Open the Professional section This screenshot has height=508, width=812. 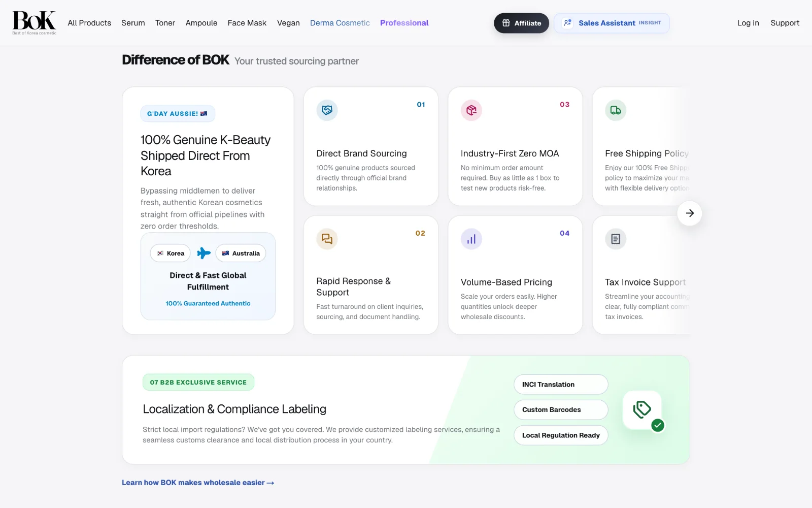coord(404,23)
